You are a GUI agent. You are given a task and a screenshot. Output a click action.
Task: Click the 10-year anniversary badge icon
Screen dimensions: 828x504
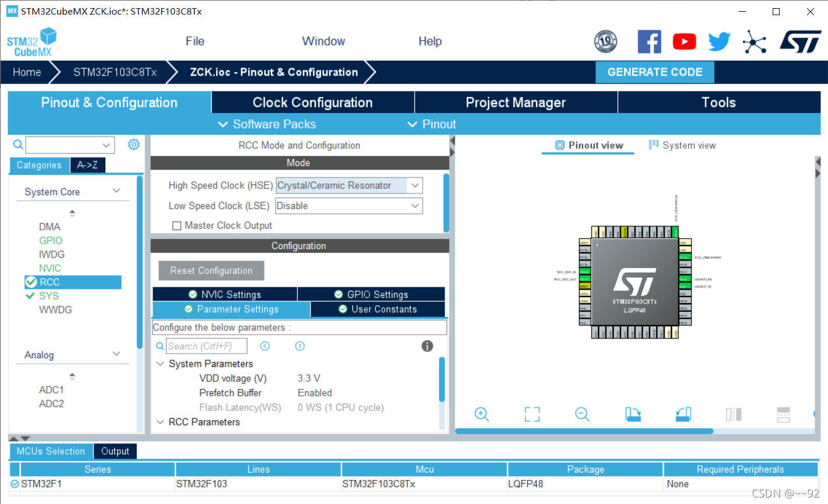[x=605, y=42]
